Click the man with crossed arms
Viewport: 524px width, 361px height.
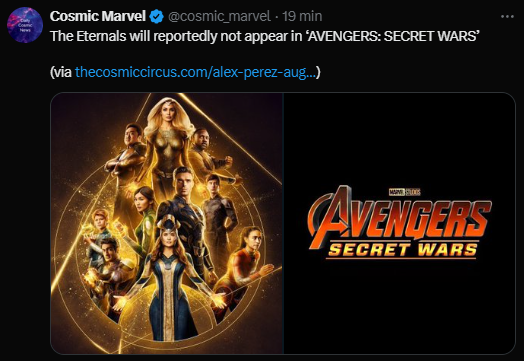(127, 157)
